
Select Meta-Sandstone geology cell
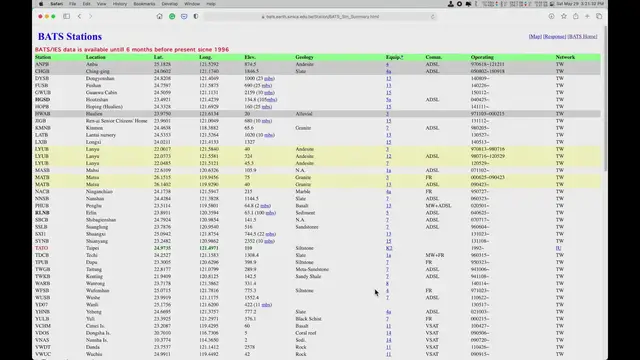pyautogui.click(x=312, y=269)
